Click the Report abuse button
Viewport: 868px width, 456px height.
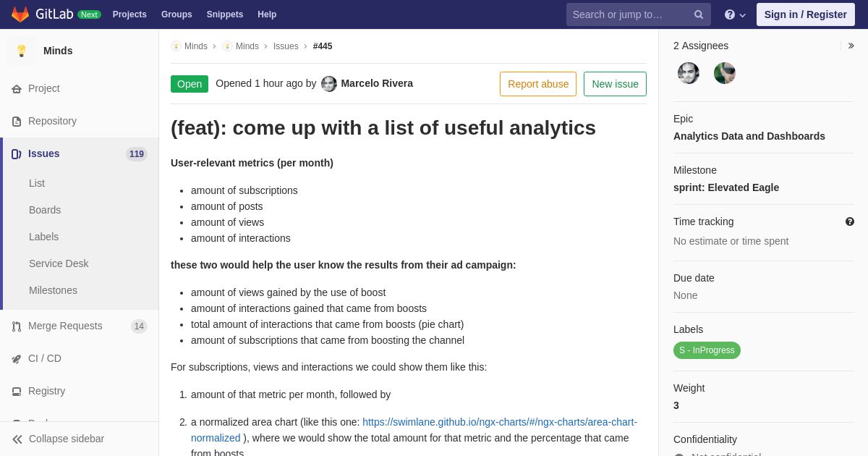pyautogui.click(x=538, y=84)
